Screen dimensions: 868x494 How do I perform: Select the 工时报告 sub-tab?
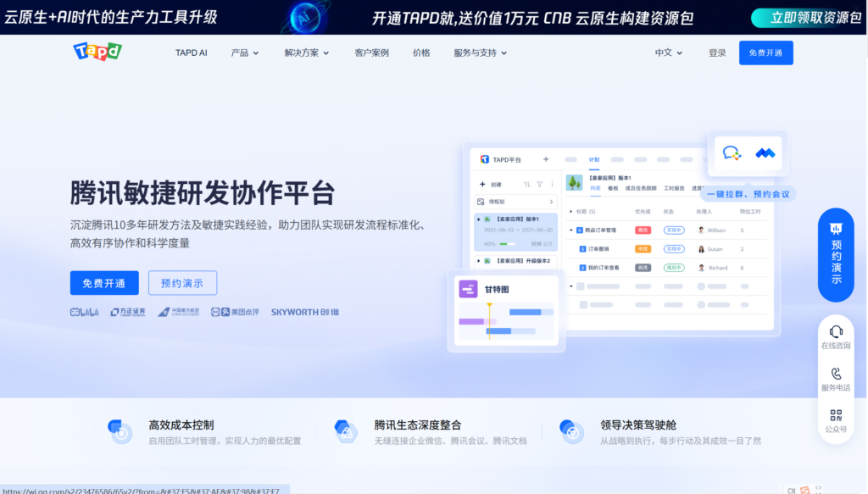point(674,188)
